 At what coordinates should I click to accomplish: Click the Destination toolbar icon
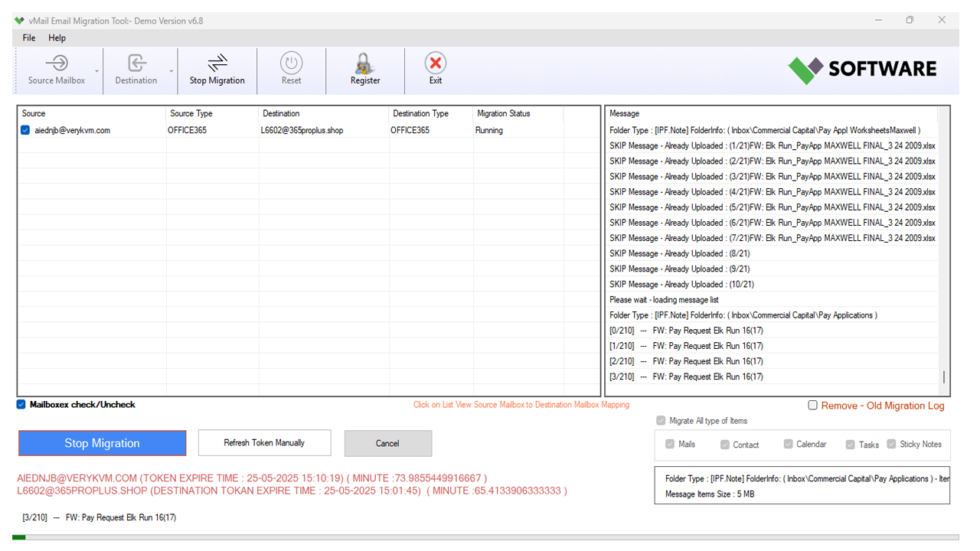point(136,63)
